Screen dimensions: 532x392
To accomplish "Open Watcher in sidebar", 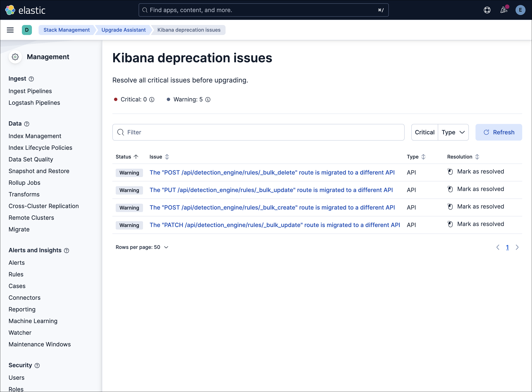I will (x=20, y=333).
